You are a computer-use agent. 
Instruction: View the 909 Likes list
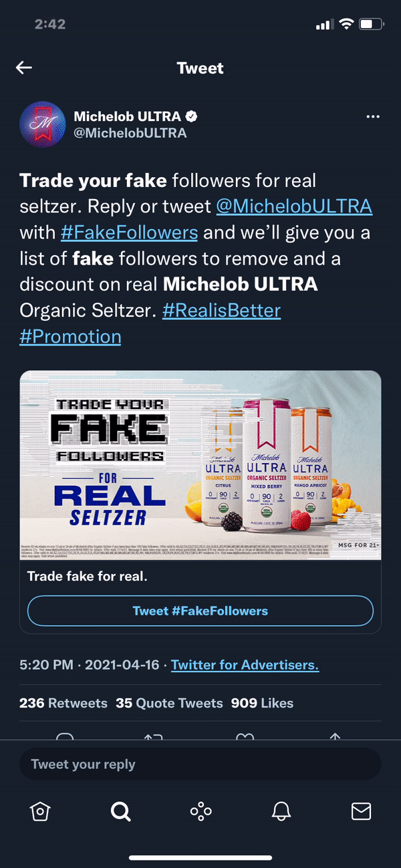(x=262, y=703)
